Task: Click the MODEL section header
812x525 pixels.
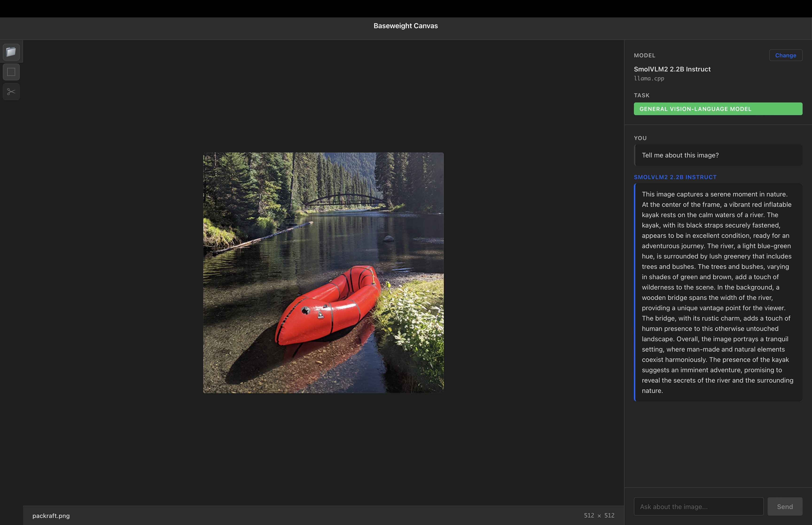Action: 644,55
